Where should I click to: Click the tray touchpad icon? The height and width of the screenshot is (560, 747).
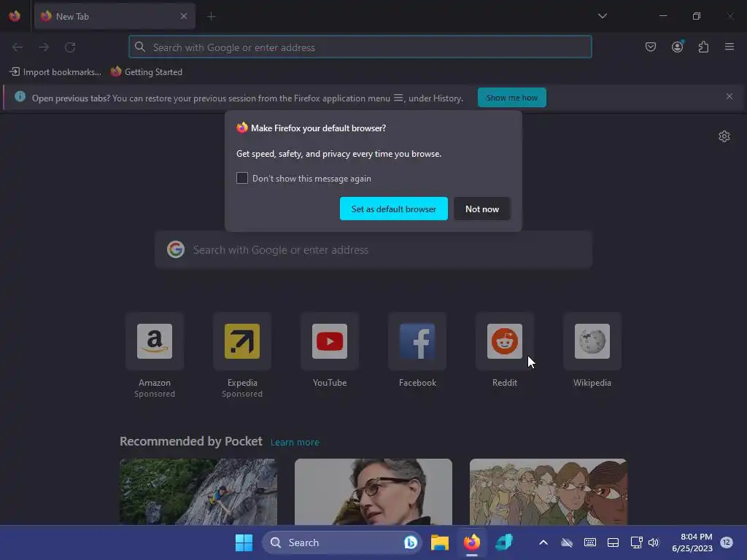click(613, 542)
